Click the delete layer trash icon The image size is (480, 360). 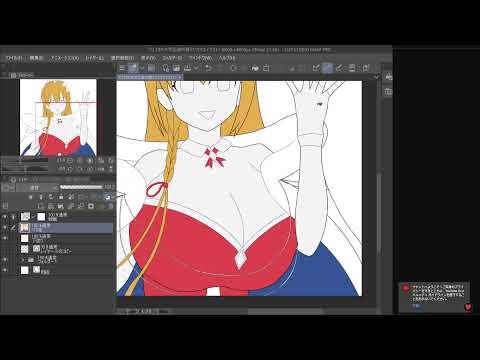pos(111,206)
